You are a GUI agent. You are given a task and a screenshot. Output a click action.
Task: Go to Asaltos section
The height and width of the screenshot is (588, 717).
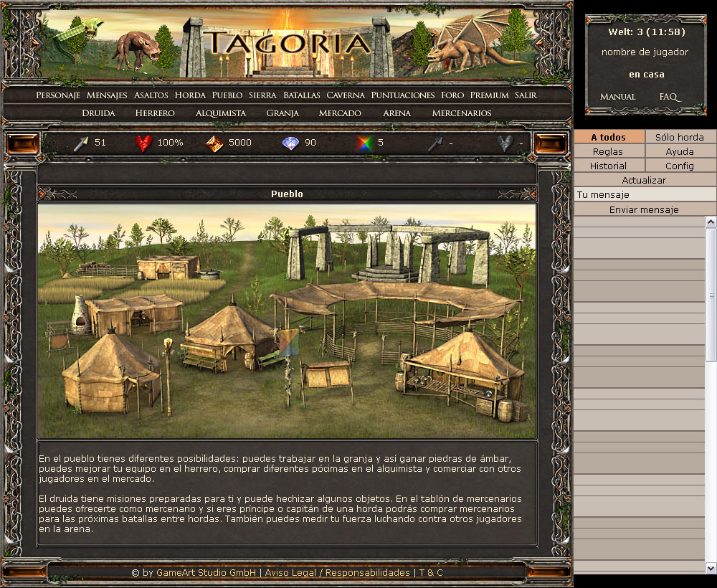[151, 95]
